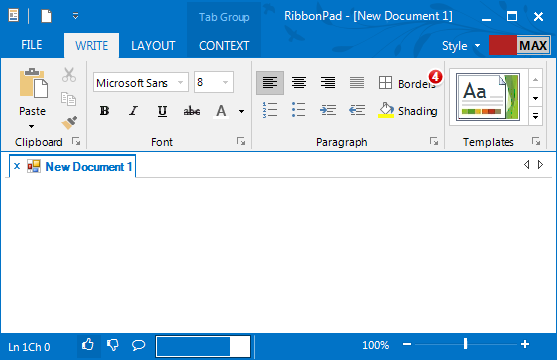
Task: Click the red color box beside MAX
Action: 503,45
